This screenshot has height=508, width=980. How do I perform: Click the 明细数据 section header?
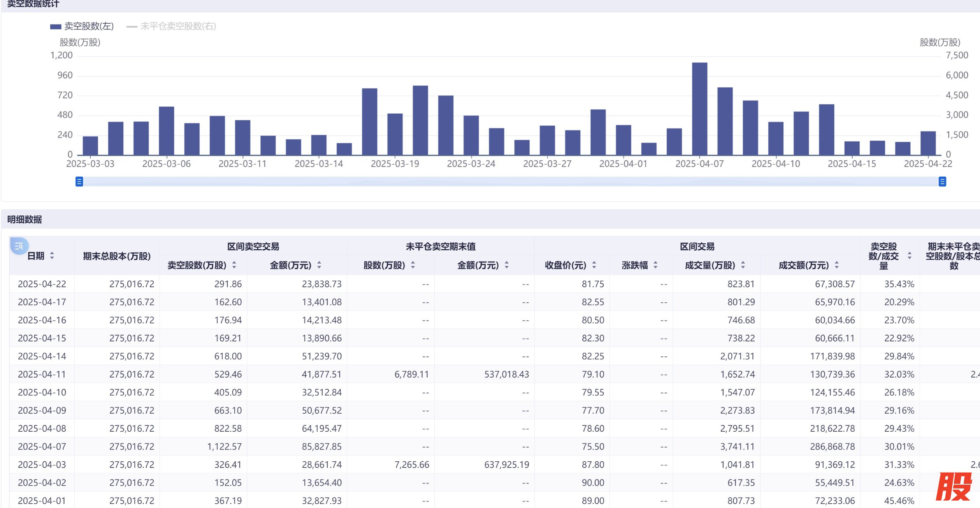[25, 220]
